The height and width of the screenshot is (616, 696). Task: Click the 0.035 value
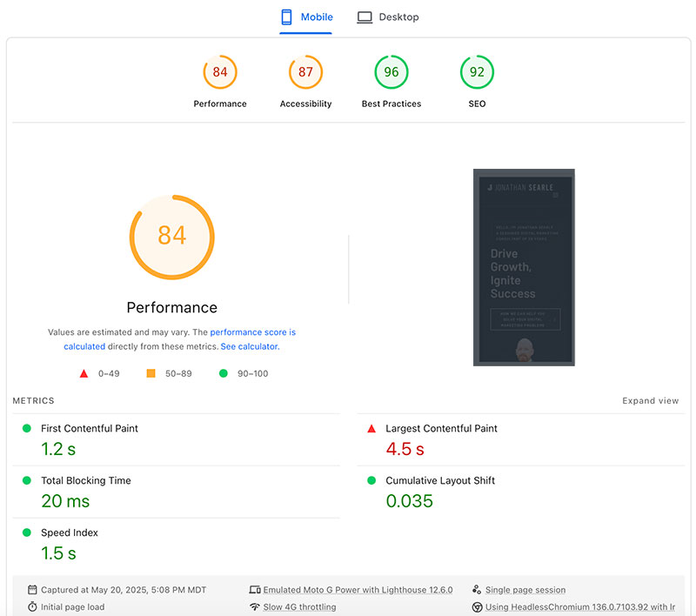(x=409, y=501)
